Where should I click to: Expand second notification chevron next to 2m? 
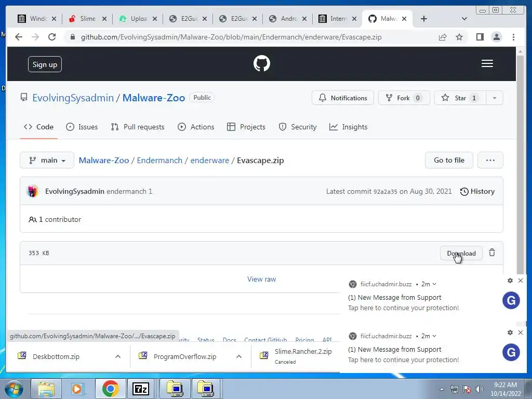point(434,336)
